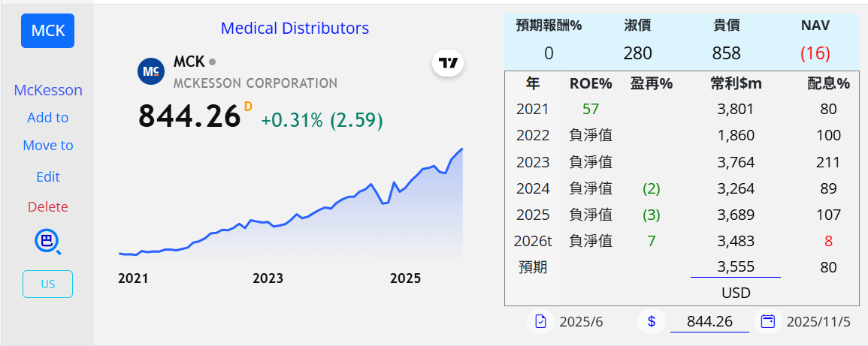The width and height of the screenshot is (868, 346).
Task: Click the report date document icon
Action: coord(540,321)
